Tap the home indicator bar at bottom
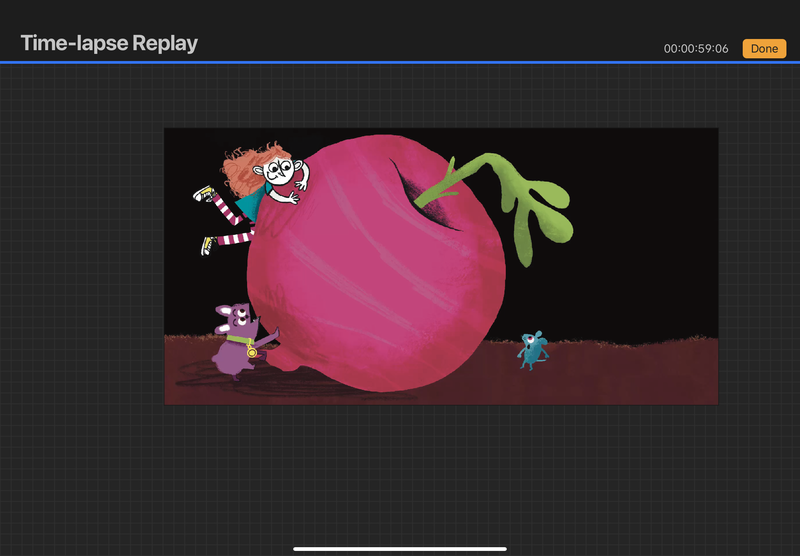The width and height of the screenshot is (800, 556). click(400, 548)
